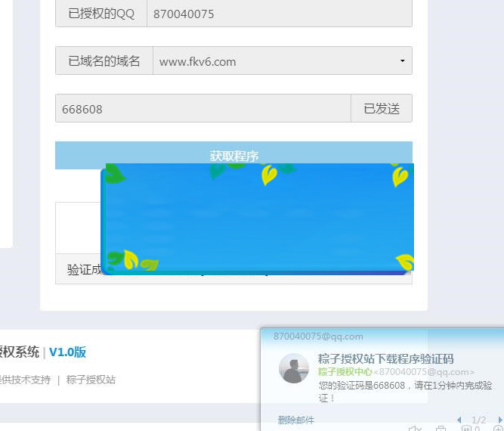The height and width of the screenshot is (431, 504).
Task: Click the mute speaker icon in notification
Action: point(415,429)
